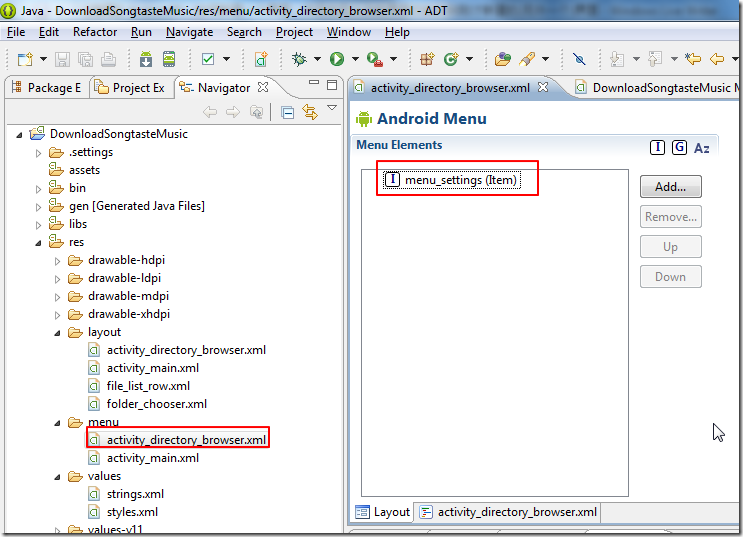The height and width of the screenshot is (537, 743).
Task: Click the New Java Class icon
Action: [x=451, y=59]
